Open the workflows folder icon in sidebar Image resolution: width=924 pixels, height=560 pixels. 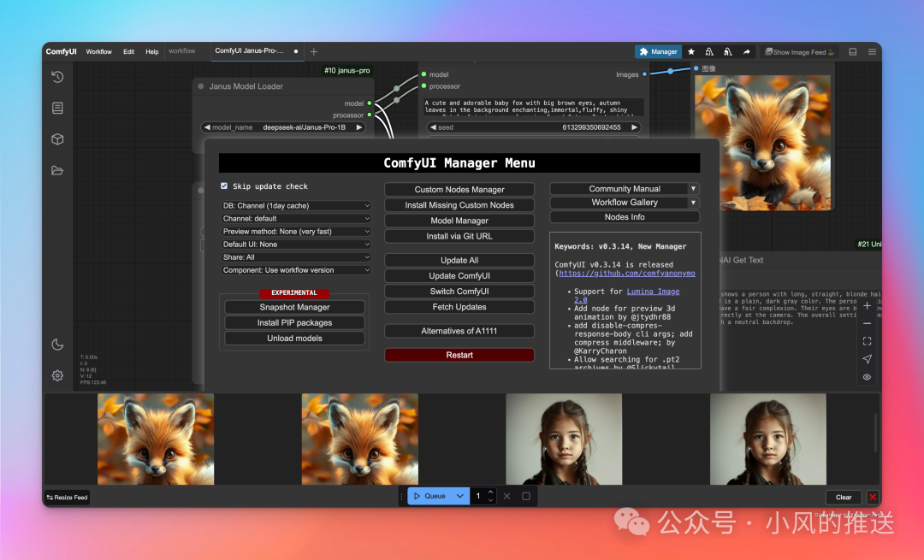pyautogui.click(x=57, y=170)
